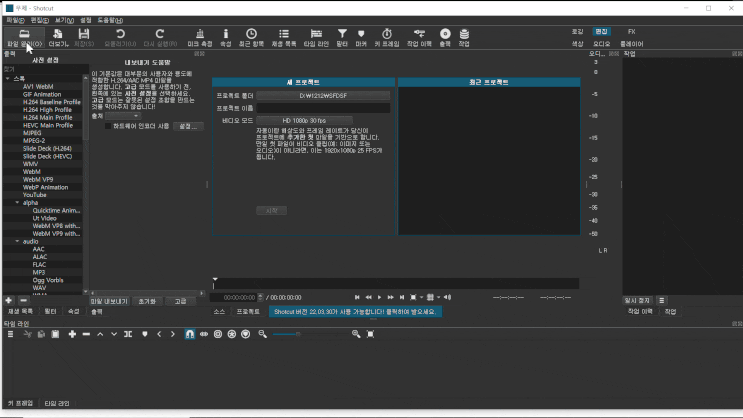Click the Save toolbar icon
The width and height of the screenshot is (743, 418).
pyautogui.click(x=84, y=37)
